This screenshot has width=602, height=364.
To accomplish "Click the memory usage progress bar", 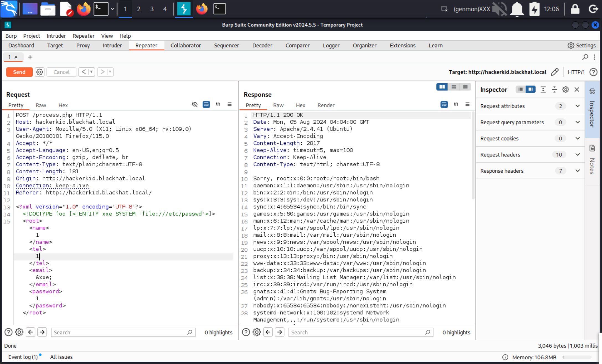I will tap(577, 357).
